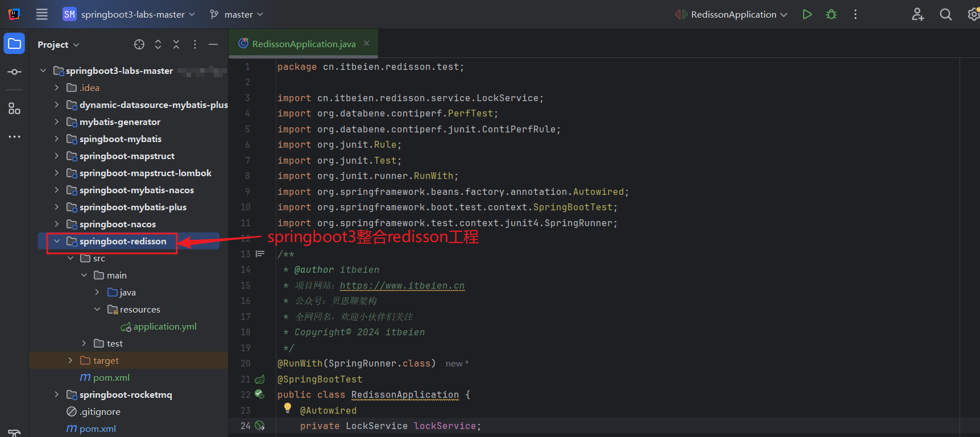Expand the target folder

pyautogui.click(x=70, y=360)
